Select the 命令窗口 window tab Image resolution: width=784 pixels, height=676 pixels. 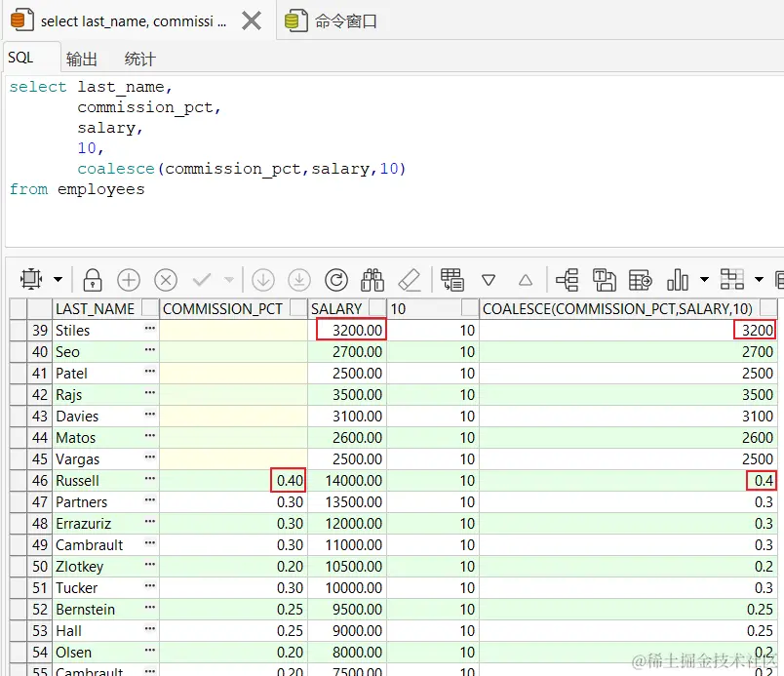[345, 21]
